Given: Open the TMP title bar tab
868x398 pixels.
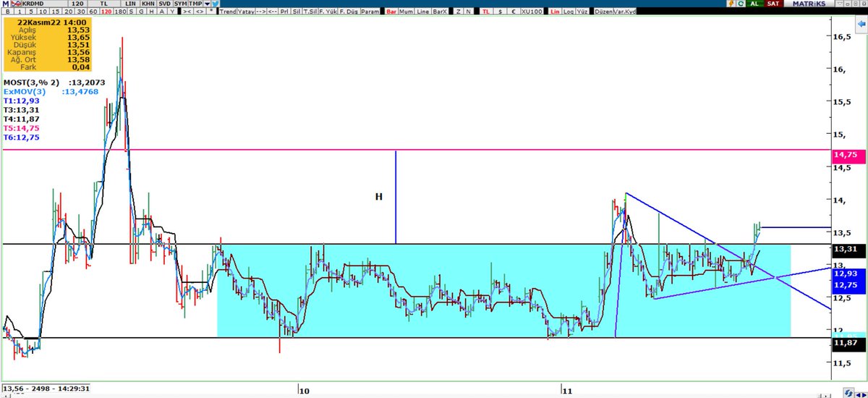Looking at the screenshot, I should (x=195, y=4).
